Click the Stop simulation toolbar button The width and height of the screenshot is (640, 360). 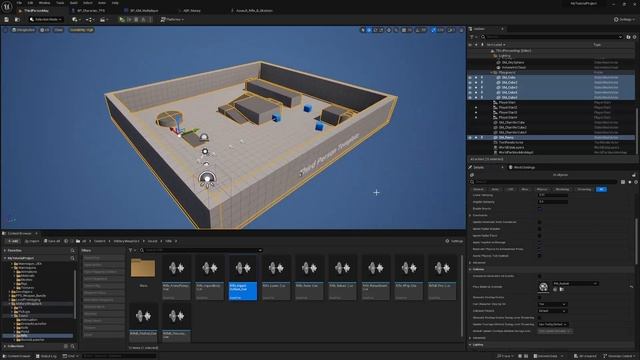coord(136,19)
